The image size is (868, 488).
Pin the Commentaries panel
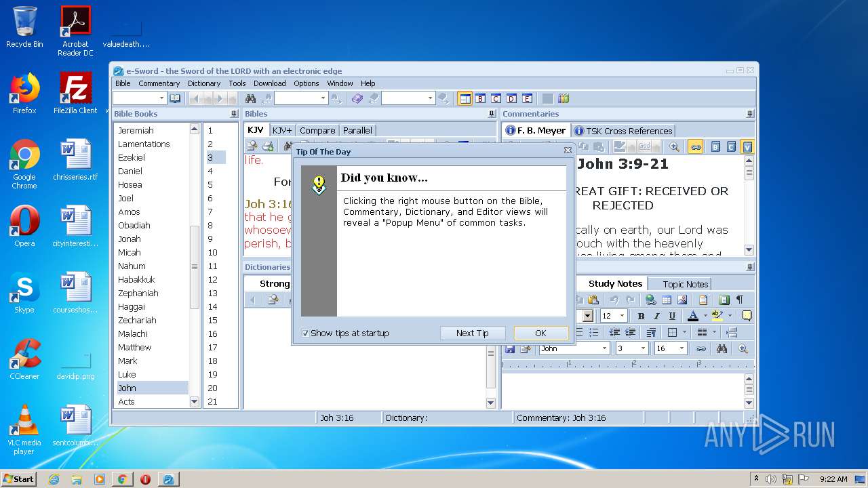click(750, 114)
